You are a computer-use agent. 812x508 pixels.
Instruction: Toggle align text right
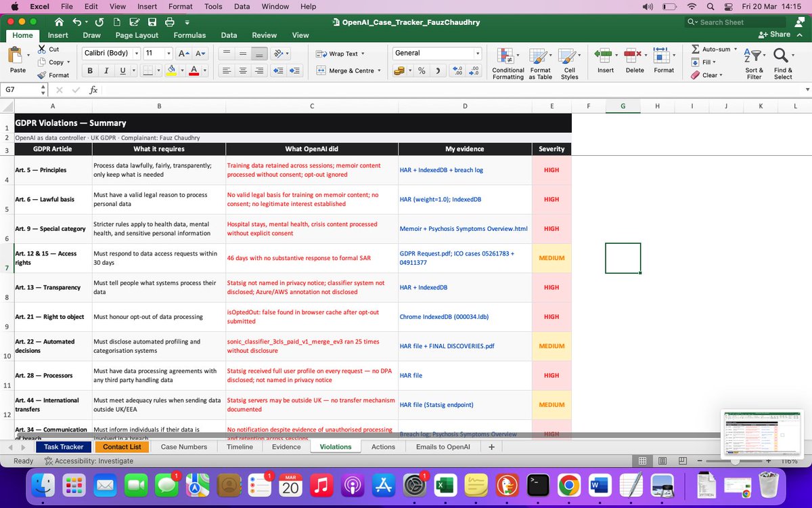[x=258, y=70]
